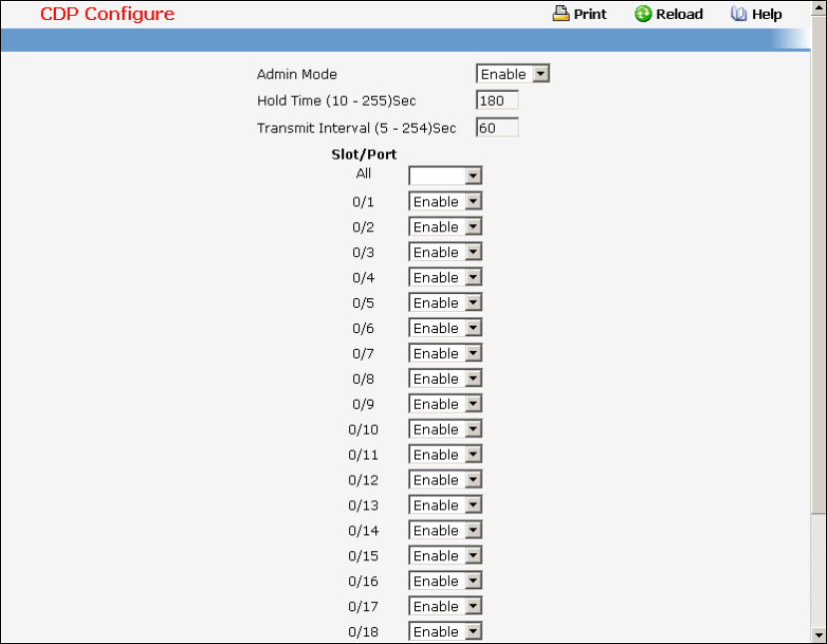The image size is (827, 644).
Task: Click the Slot/Port column header
Action: (x=364, y=155)
